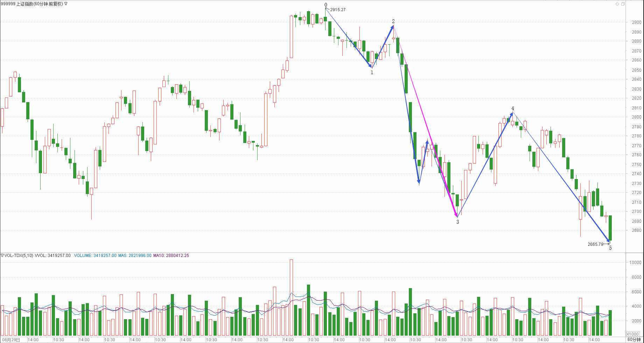Click the wave label 3 marker
The image size is (644, 343).
(x=457, y=222)
